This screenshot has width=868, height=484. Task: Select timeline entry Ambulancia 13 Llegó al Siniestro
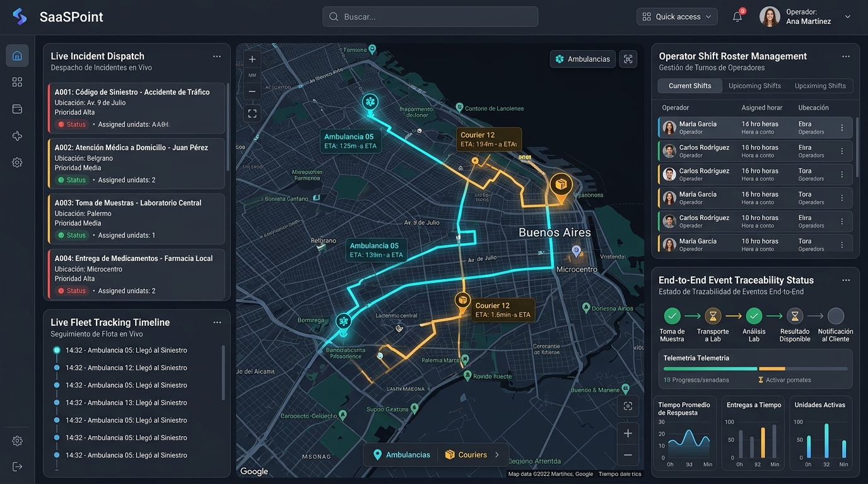point(126,403)
